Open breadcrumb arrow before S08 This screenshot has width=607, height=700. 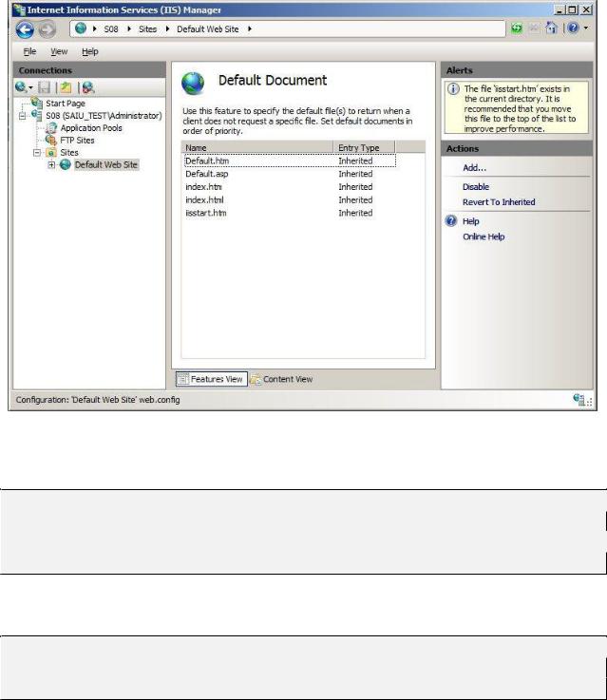click(x=95, y=28)
